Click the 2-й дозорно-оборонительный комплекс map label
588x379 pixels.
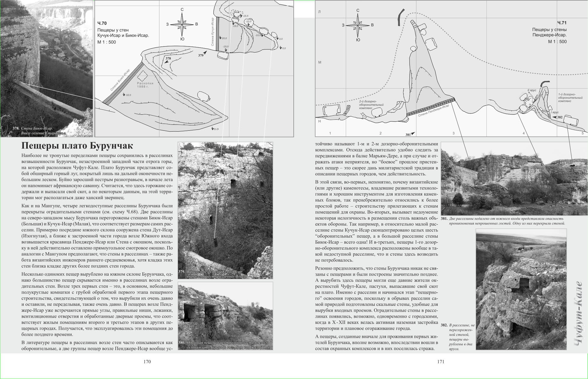pos(371,105)
